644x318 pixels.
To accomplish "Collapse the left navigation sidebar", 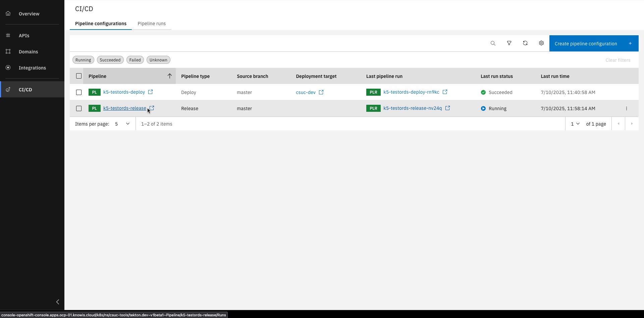I will pos(57,302).
